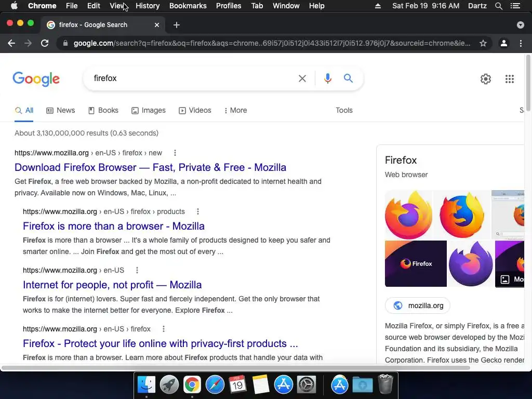View the dark Firefox wordmark thumbnail
The height and width of the screenshot is (399, 532).
416,263
